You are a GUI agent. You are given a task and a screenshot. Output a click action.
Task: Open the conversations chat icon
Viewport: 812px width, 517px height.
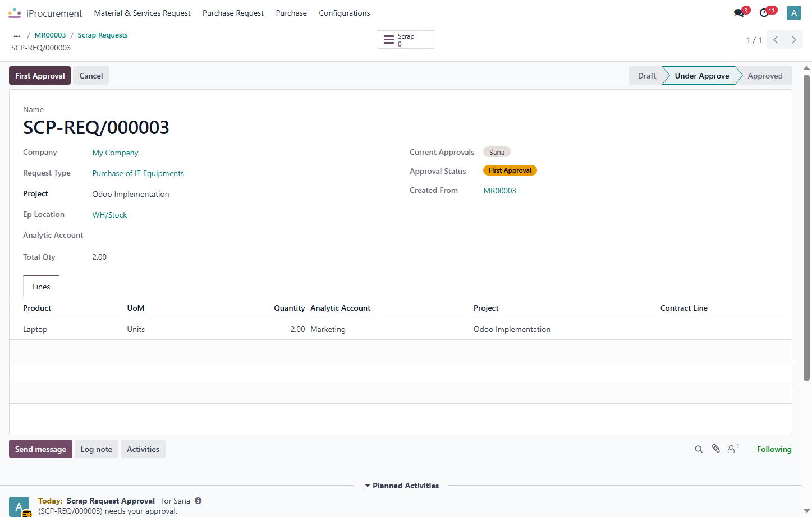[739, 13]
